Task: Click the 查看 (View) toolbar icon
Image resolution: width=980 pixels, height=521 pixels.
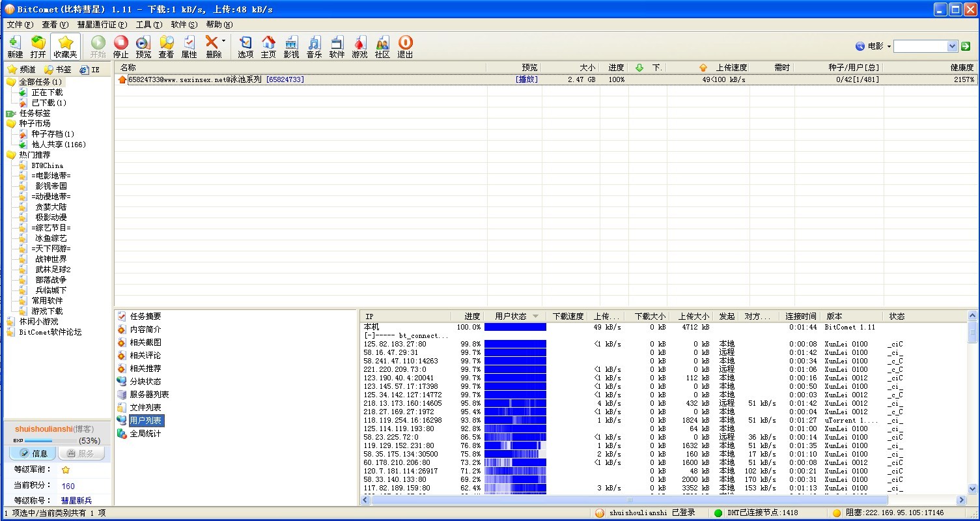Action: [166, 47]
